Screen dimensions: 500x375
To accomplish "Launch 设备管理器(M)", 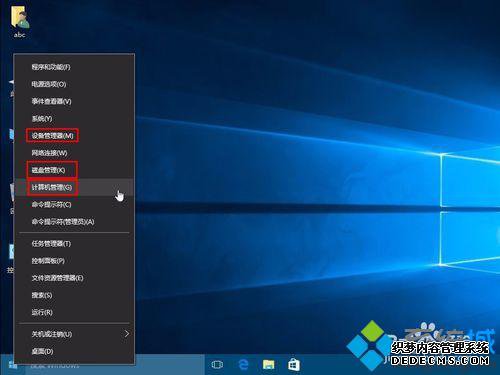I will coord(74,136).
